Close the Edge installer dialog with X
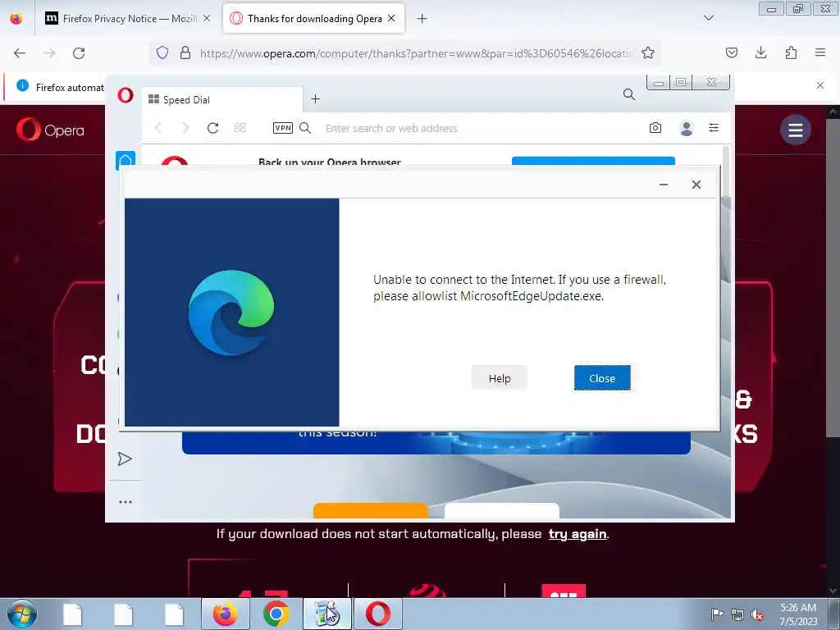 click(x=696, y=185)
